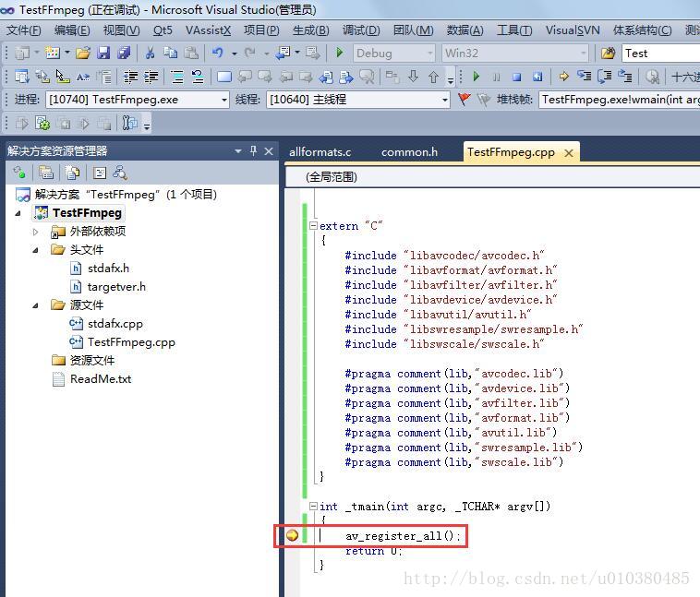Open the VAssistX menu

[208, 30]
